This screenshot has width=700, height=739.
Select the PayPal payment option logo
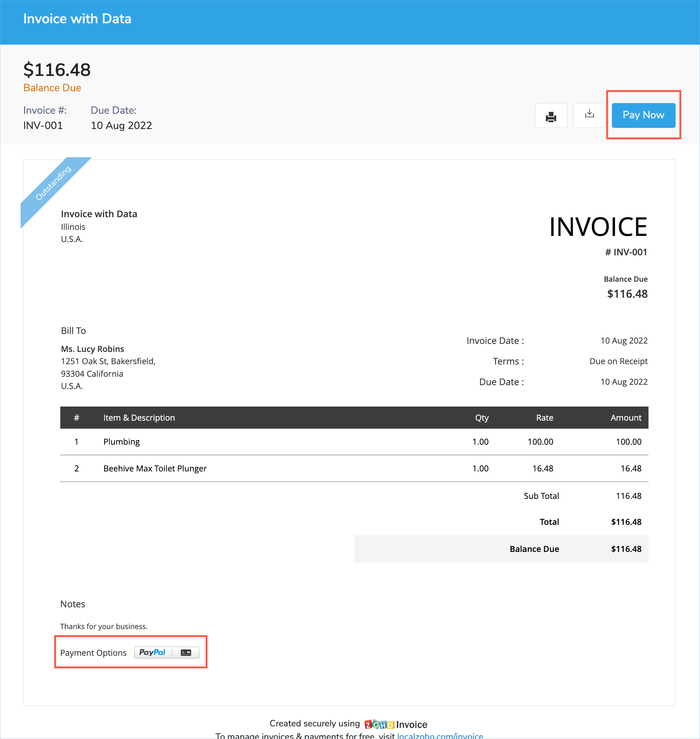point(152,652)
